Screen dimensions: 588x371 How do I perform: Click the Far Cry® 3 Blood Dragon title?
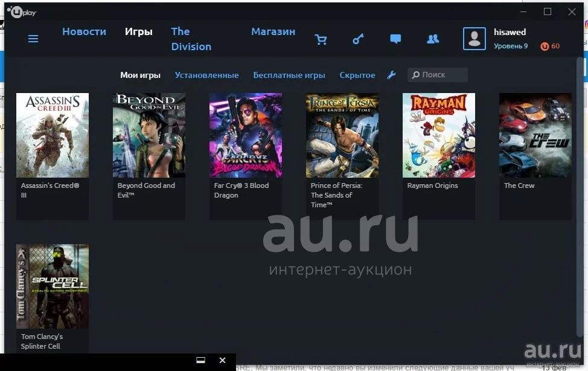(241, 190)
